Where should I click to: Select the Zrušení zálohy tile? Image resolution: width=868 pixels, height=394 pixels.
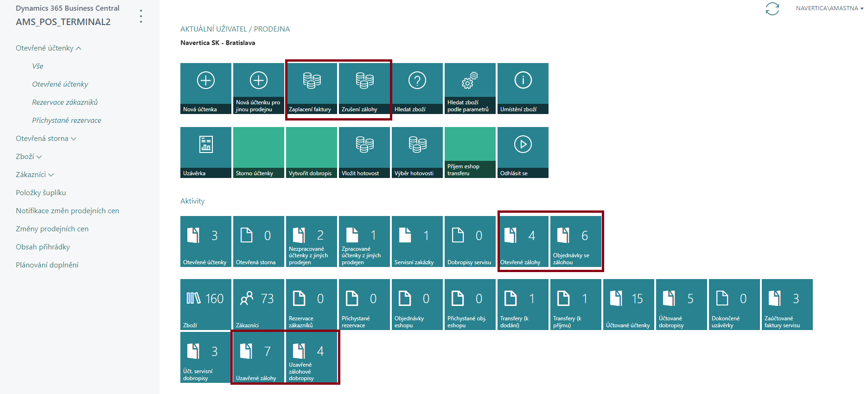point(364,89)
